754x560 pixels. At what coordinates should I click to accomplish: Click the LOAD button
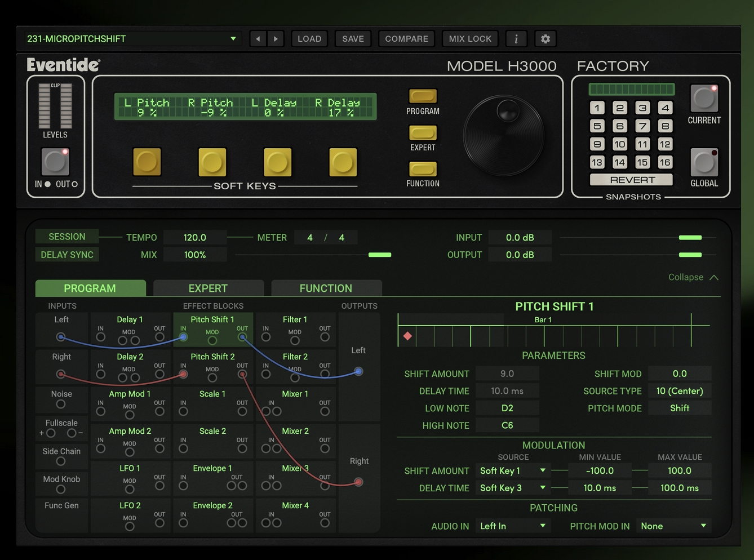(309, 39)
